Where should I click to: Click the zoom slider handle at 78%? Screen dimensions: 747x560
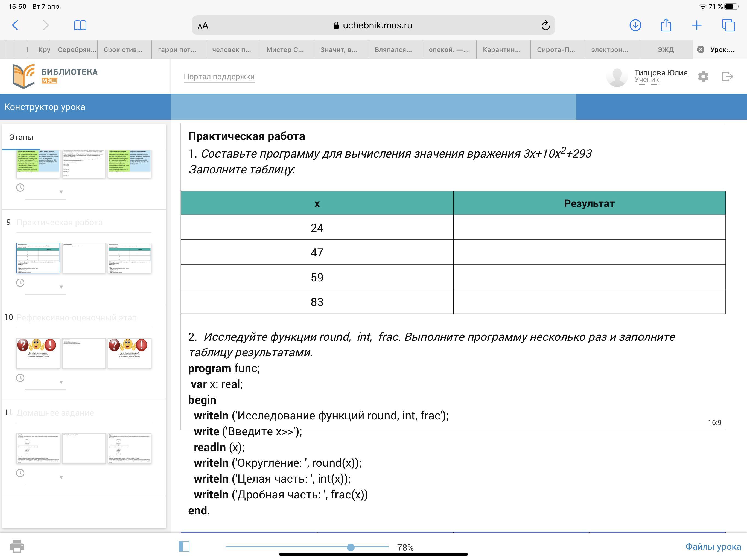click(351, 547)
